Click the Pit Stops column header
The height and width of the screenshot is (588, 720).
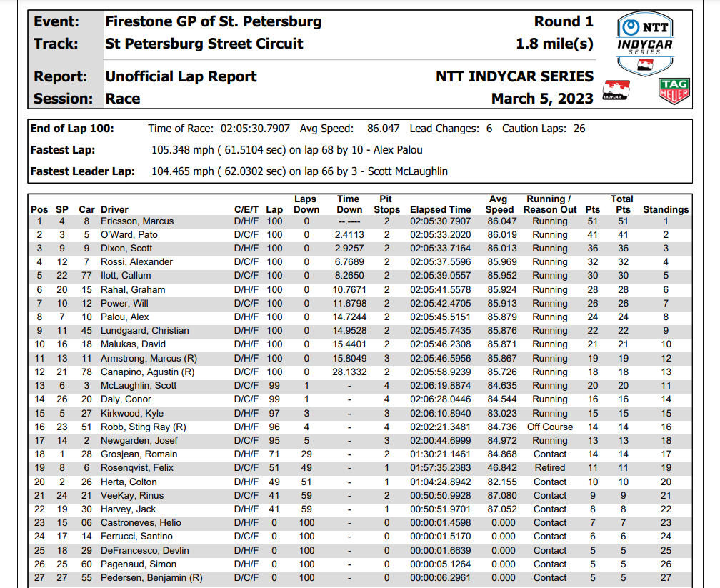click(x=386, y=204)
